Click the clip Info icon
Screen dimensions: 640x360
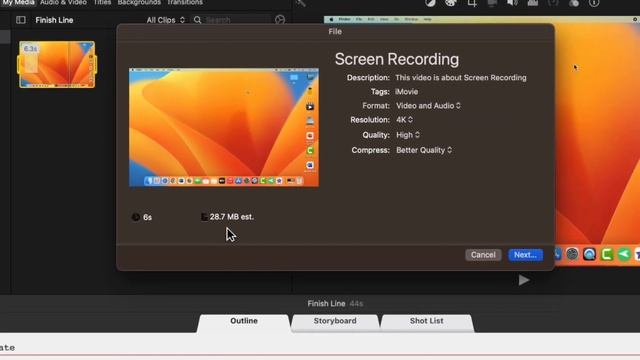tap(594, 3)
